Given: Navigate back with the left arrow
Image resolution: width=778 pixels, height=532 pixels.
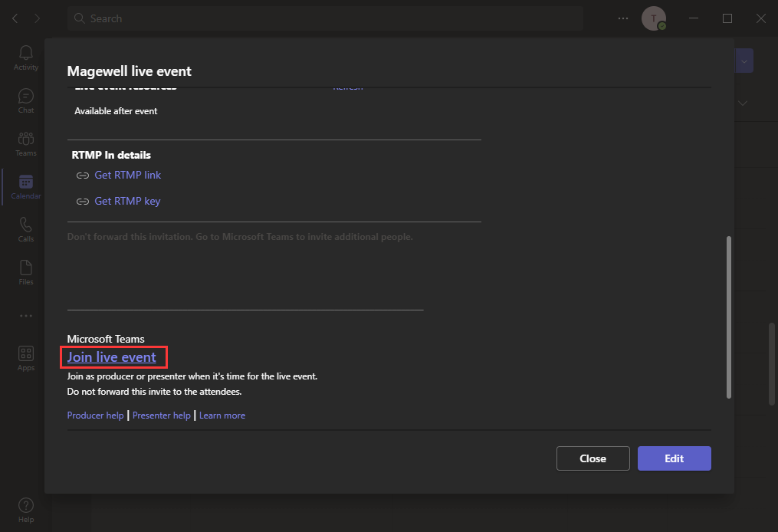Looking at the screenshot, I should pyautogui.click(x=15, y=18).
